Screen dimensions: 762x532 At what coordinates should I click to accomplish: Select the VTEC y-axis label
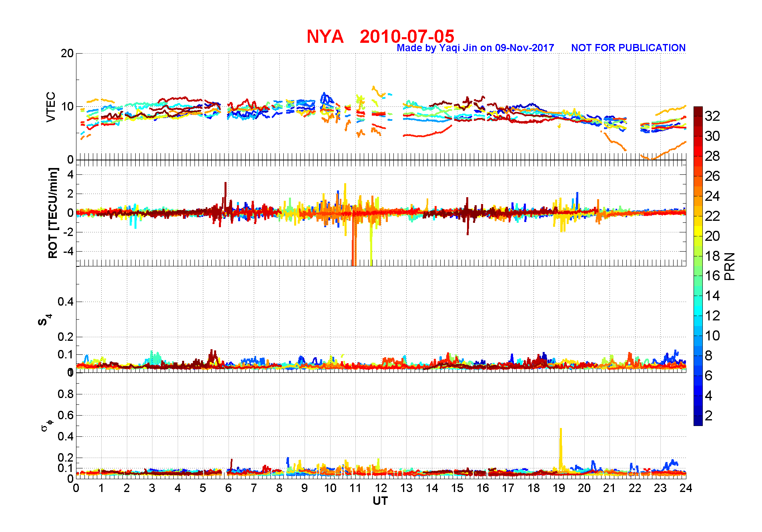(51, 107)
